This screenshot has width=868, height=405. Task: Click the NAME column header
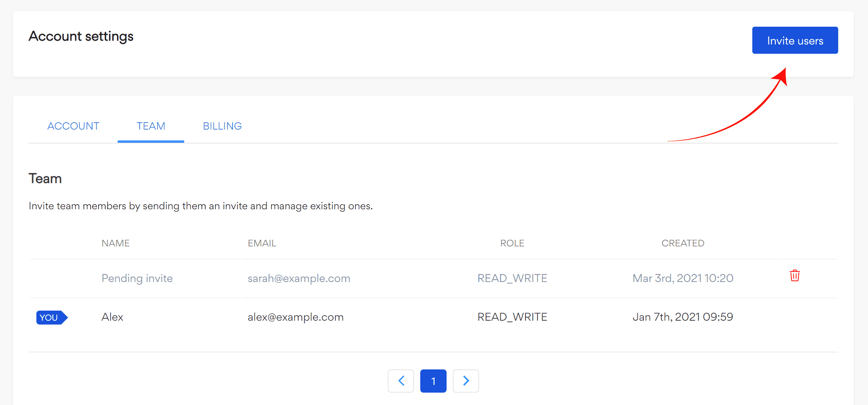115,243
